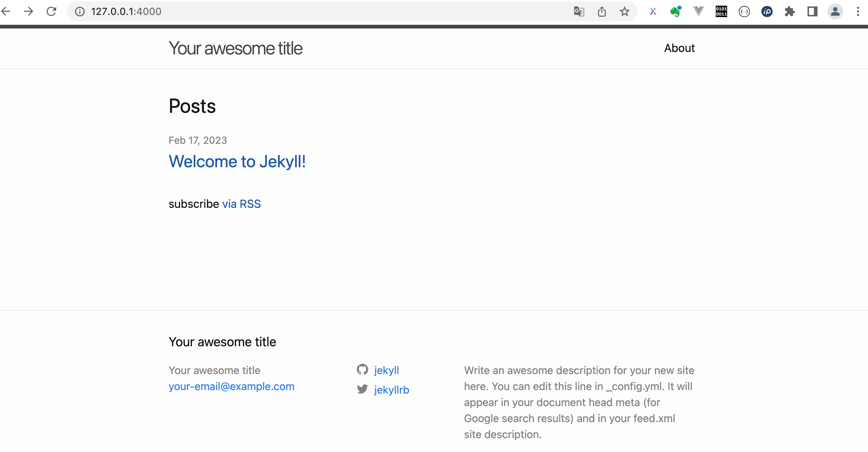
Task: Open the Extensions puzzle piece menu
Action: [790, 12]
